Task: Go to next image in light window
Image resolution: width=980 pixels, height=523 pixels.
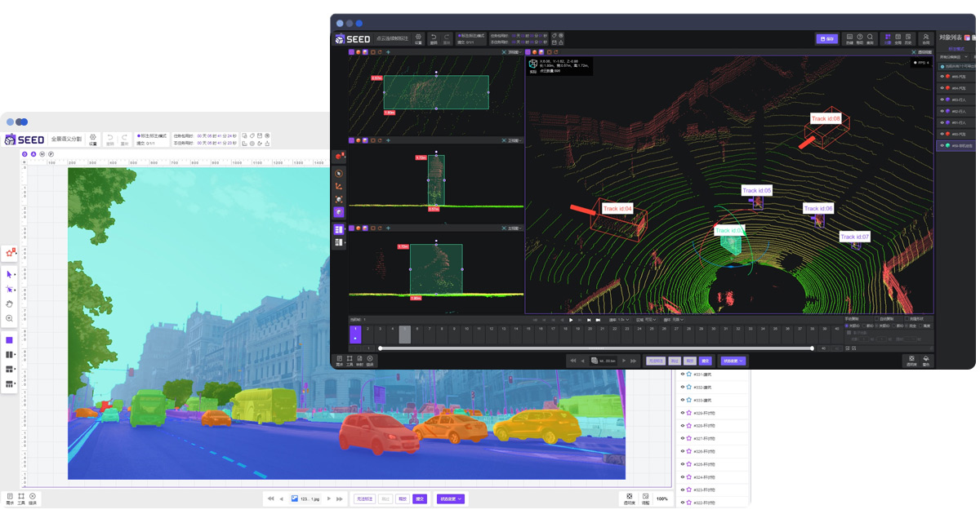Action: click(x=329, y=499)
